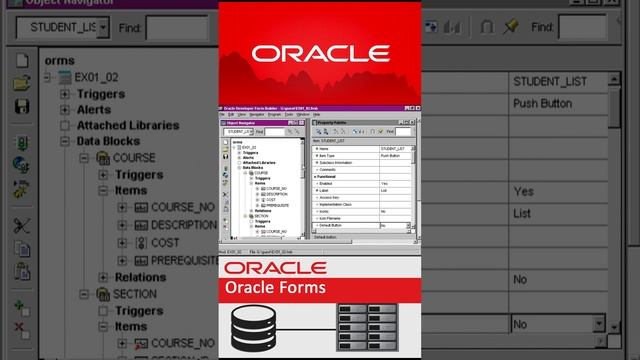The width and height of the screenshot is (640, 360).
Task: Click the pin Freeze icon in the background Property Palette
Action: click(x=510, y=27)
